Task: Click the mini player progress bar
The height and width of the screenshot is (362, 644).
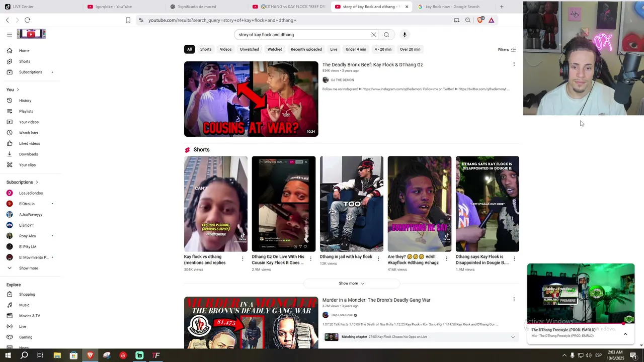Action: pyautogui.click(x=581, y=324)
